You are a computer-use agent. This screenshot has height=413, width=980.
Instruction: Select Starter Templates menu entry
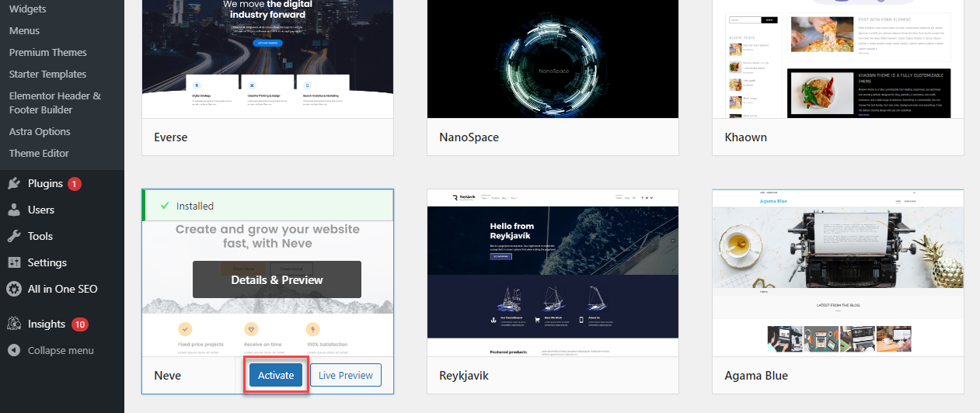click(x=47, y=75)
